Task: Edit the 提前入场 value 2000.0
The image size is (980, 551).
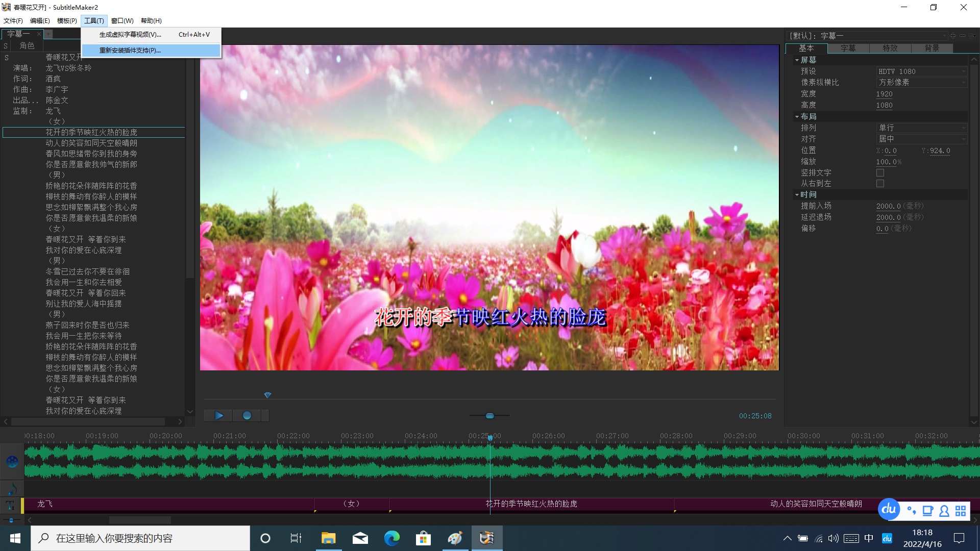Action: pyautogui.click(x=889, y=206)
